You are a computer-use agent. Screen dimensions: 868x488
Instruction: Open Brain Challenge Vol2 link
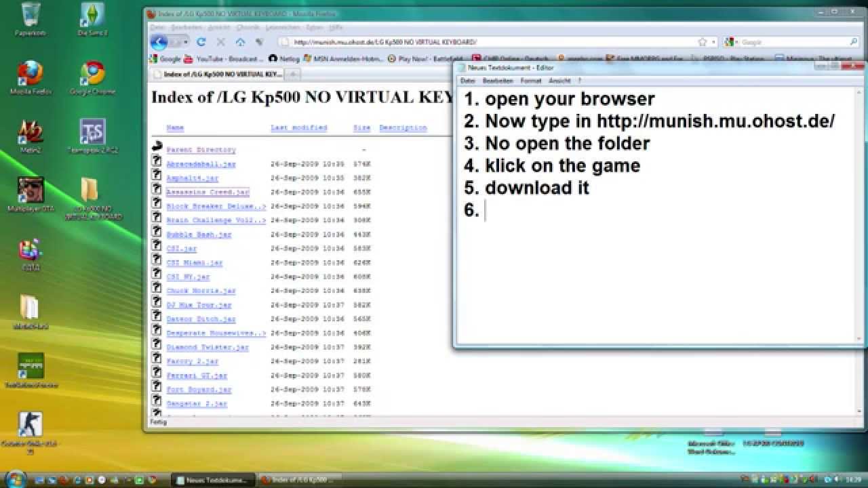(x=216, y=220)
